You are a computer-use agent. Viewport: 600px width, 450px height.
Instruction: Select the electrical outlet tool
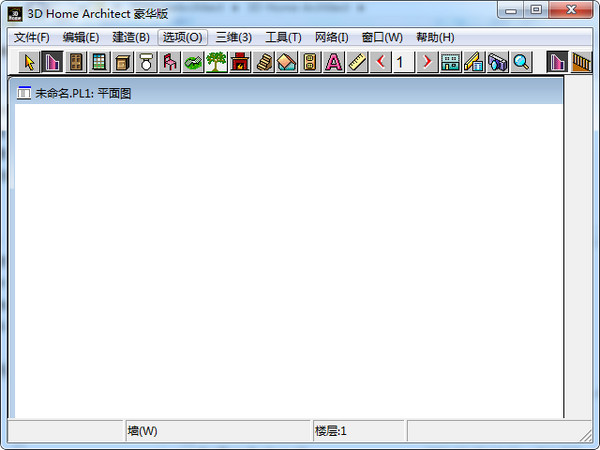310,62
